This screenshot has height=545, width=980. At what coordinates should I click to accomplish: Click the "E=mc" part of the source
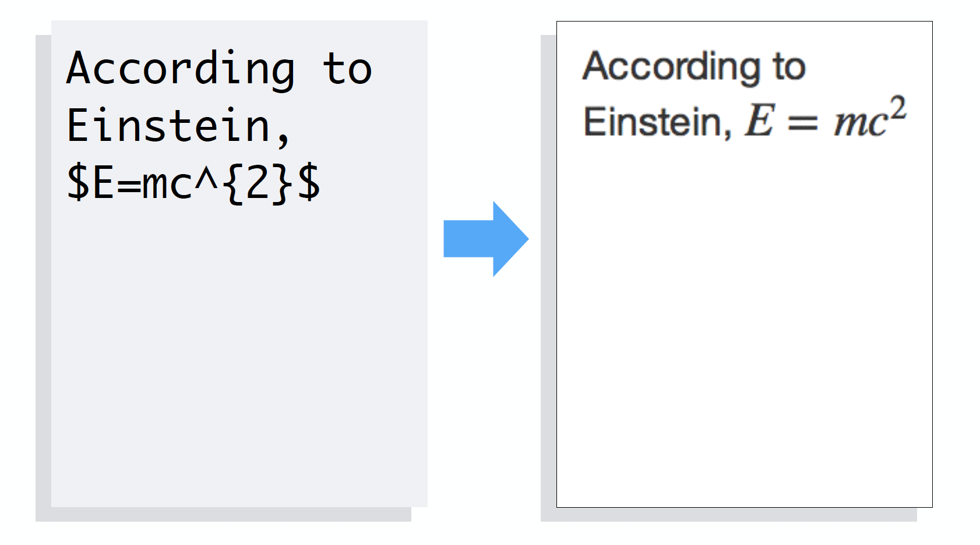[x=142, y=183]
